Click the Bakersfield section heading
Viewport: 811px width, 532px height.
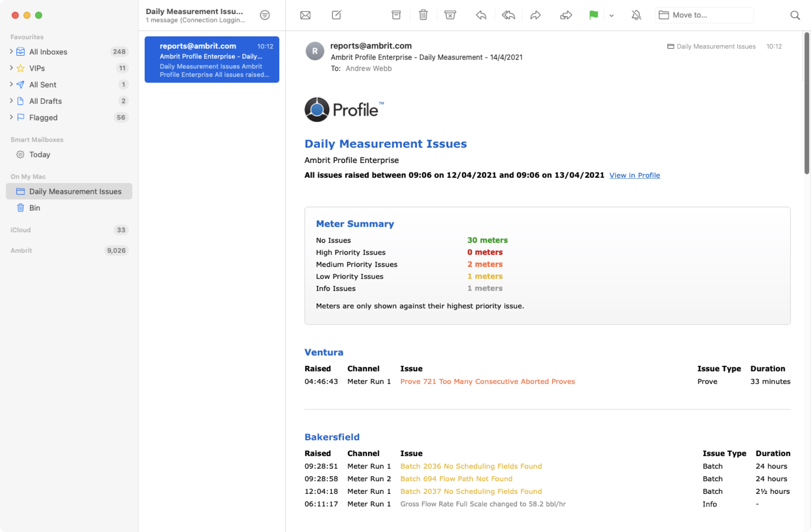(332, 437)
